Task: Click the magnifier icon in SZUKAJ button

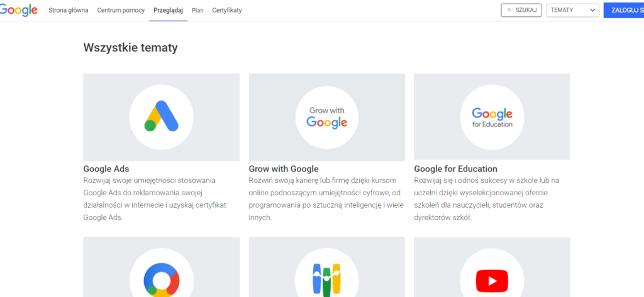Action: 509,10
